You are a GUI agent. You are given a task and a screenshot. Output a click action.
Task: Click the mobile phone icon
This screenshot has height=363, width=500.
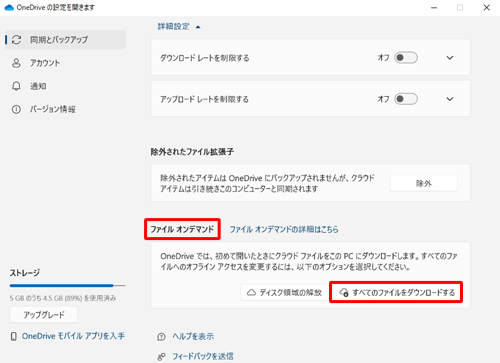(14, 336)
